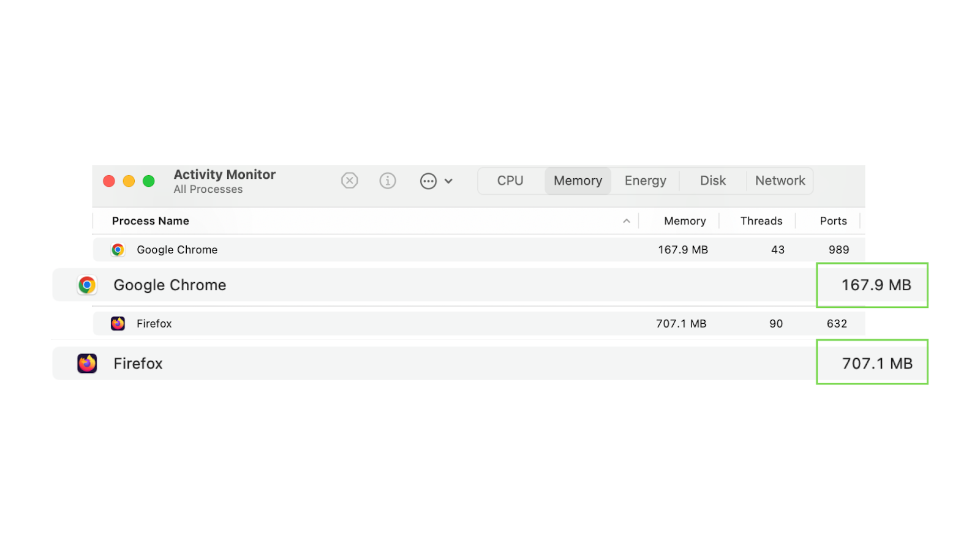Switch to the Disk tab
The height and width of the screenshot is (551, 980).
pos(713,181)
